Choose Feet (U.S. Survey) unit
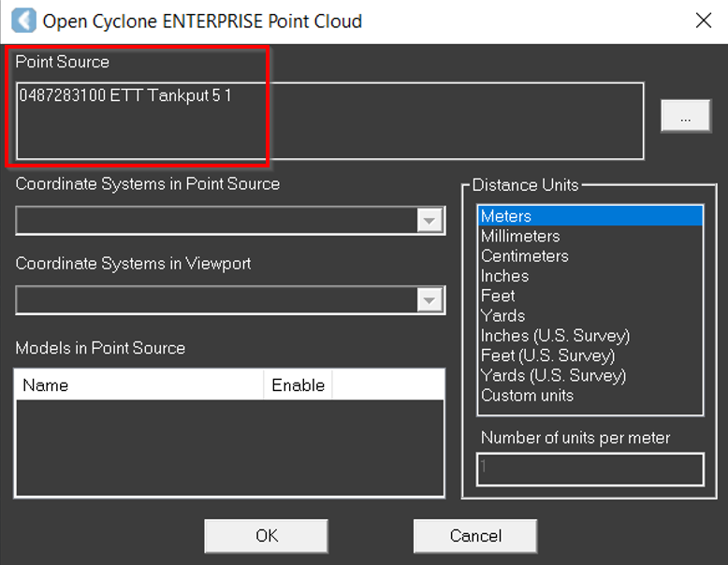This screenshot has width=728, height=565. pos(547,355)
